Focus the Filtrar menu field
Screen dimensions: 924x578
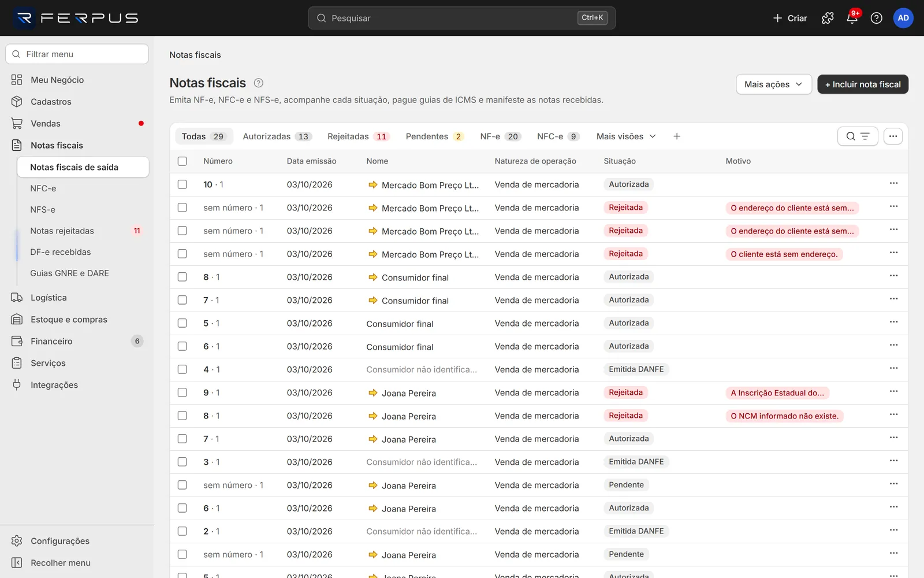(77, 54)
